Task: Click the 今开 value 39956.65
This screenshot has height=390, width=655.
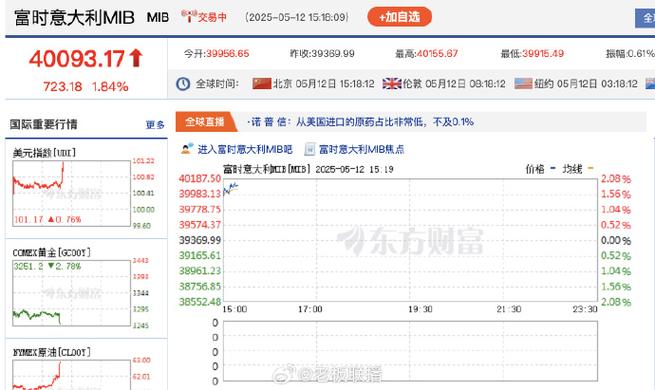Action: [x=227, y=53]
